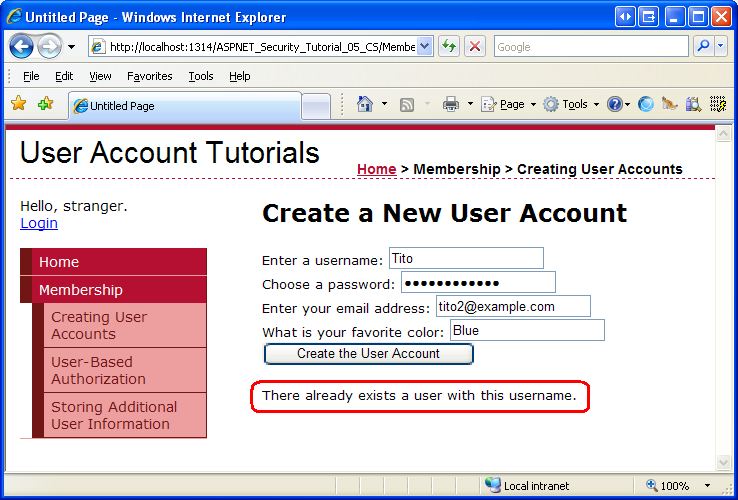Click the scrollbar up arrow

[x=723, y=134]
